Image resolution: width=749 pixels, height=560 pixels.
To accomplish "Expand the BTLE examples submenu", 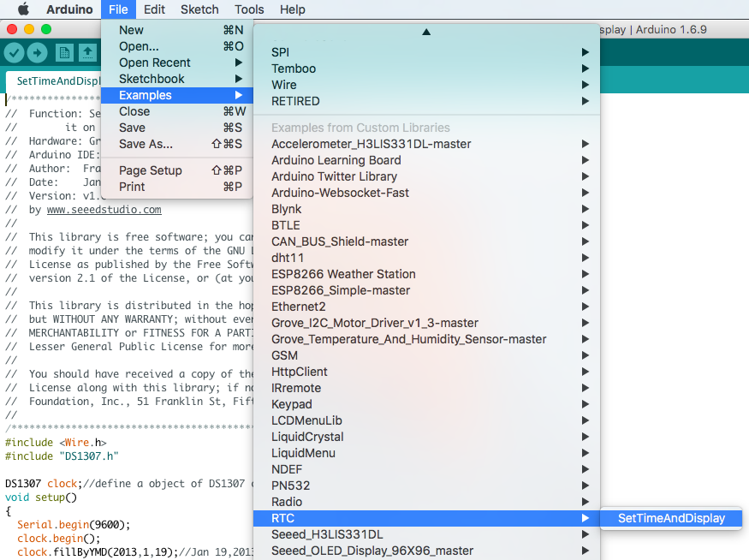I will 426,225.
